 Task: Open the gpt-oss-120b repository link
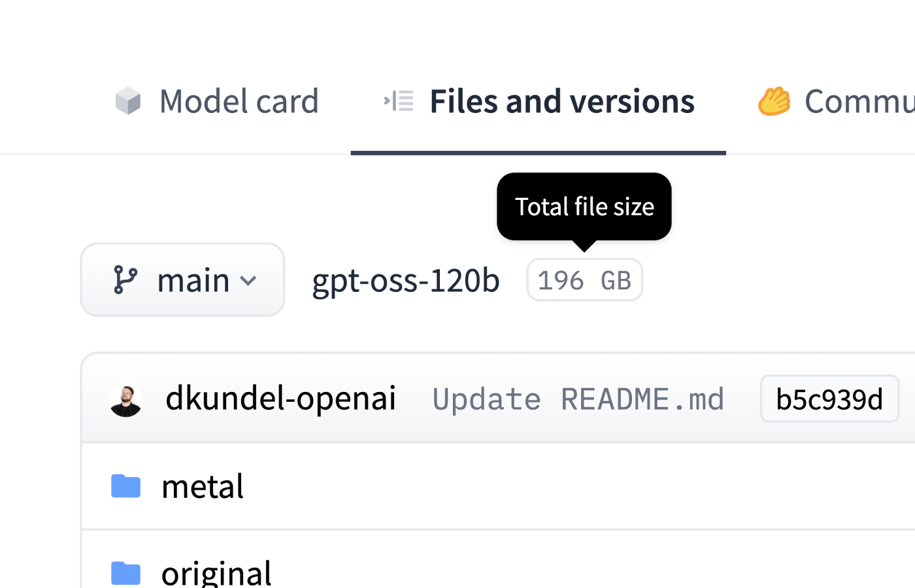tap(406, 280)
